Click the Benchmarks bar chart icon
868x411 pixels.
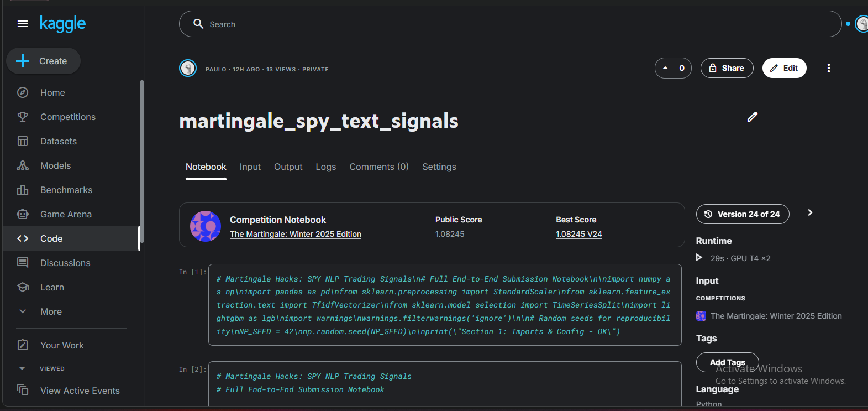click(x=23, y=190)
